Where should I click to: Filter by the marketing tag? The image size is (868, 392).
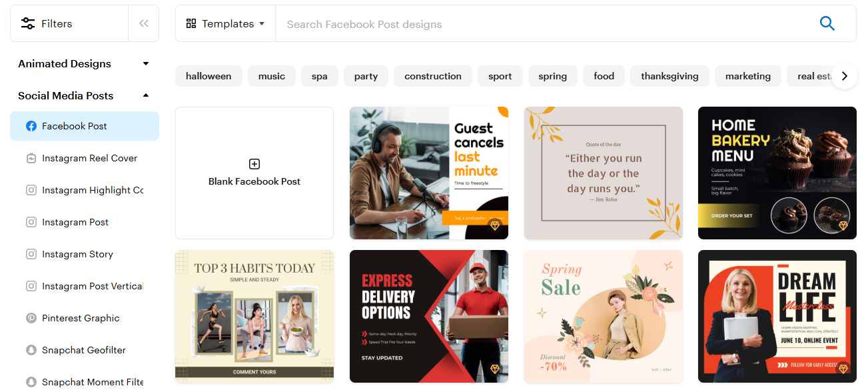pos(747,76)
